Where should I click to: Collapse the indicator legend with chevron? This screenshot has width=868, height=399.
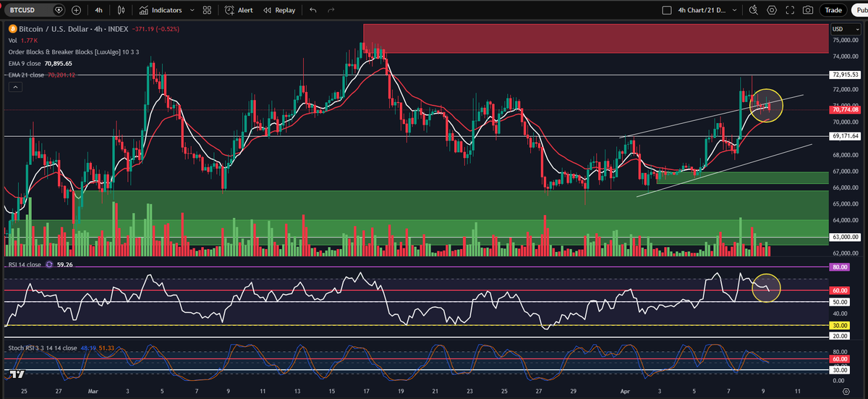15,87
